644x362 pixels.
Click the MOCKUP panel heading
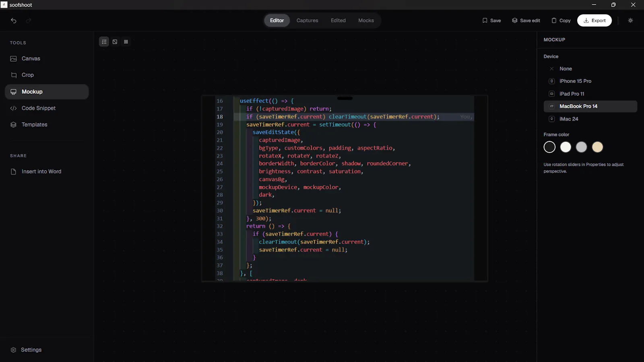tap(554, 40)
